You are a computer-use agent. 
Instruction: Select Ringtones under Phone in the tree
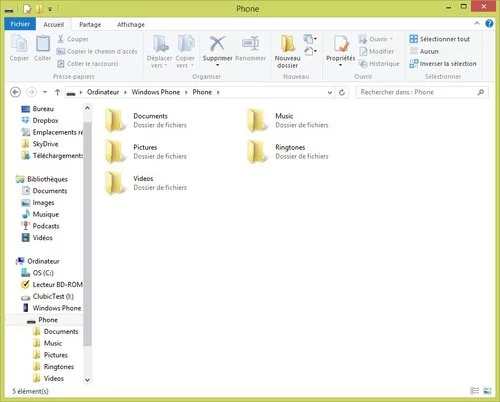(x=53, y=367)
